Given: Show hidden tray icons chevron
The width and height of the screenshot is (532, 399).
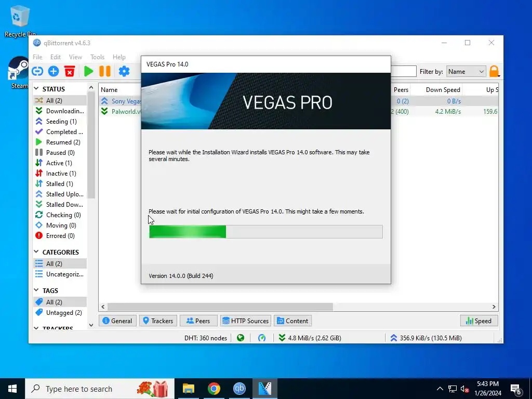Looking at the screenshot, I should [x=440, y=389].
